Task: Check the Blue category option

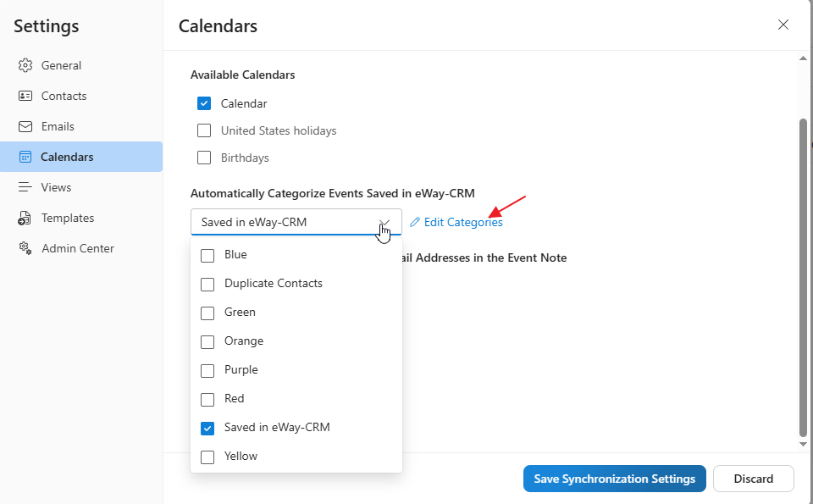Action: click(207, 254)
